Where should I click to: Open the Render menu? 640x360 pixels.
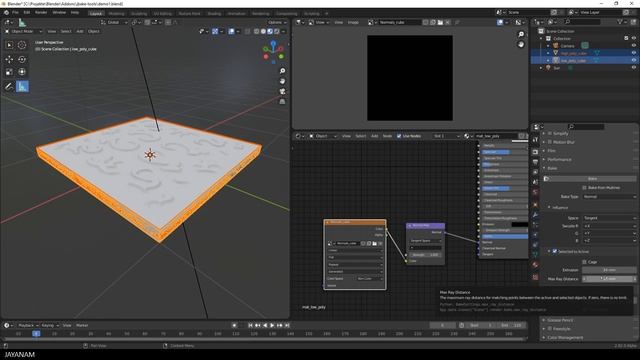(41, 13)
